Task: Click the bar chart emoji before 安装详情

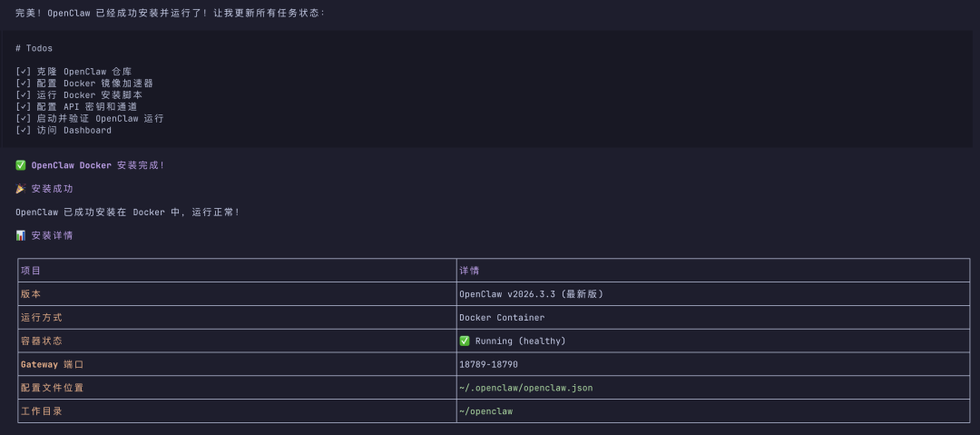Action: pos(21,236)
